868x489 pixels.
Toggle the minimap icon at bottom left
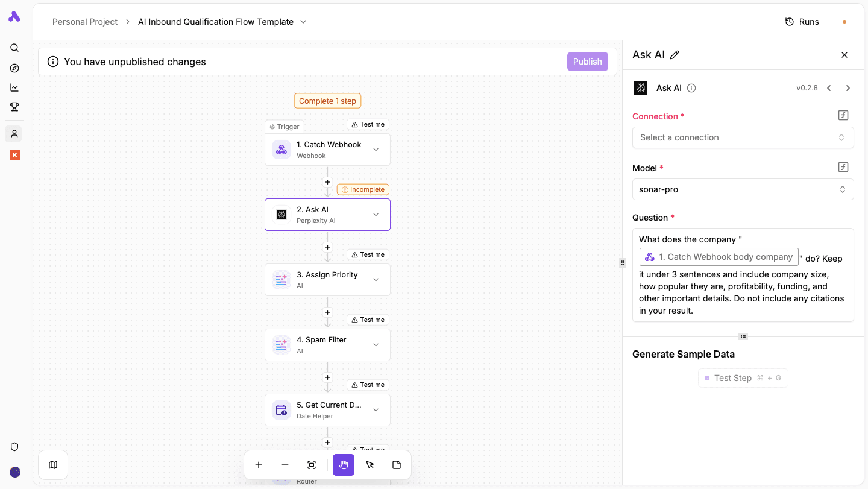tap(53, 465)
